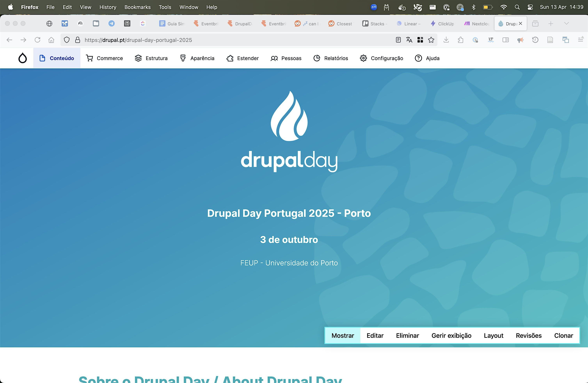
Task: Bookmark this page with the star icon
Action: pyautogui.click(x=431, y=40)
